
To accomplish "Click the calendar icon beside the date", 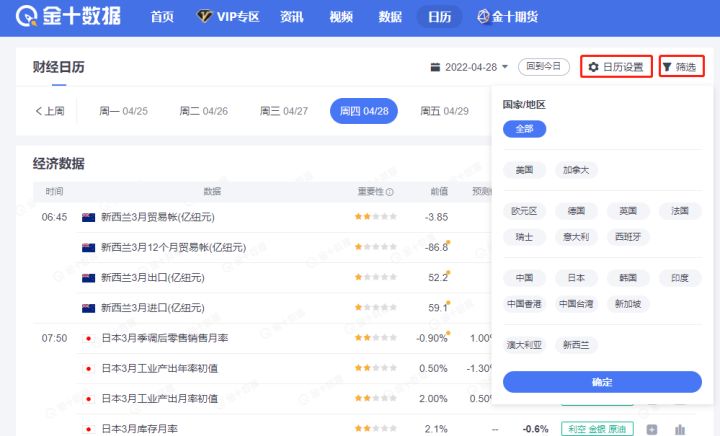I will 435,67.
